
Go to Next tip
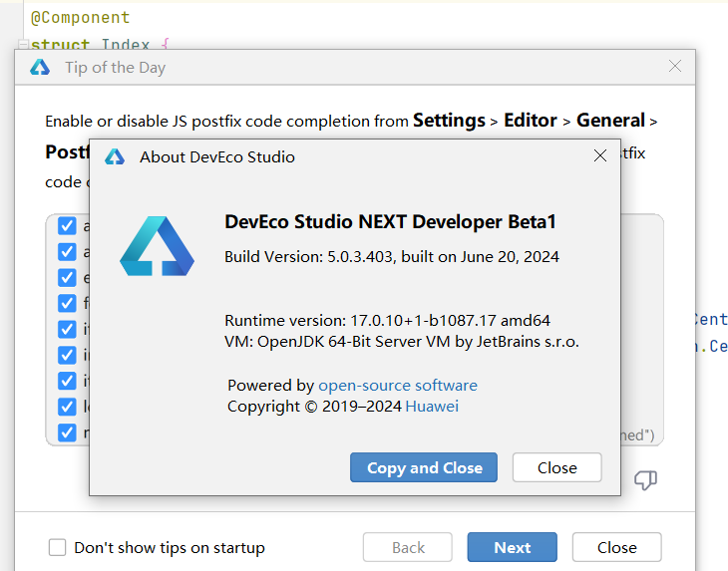tap(513, 547)
